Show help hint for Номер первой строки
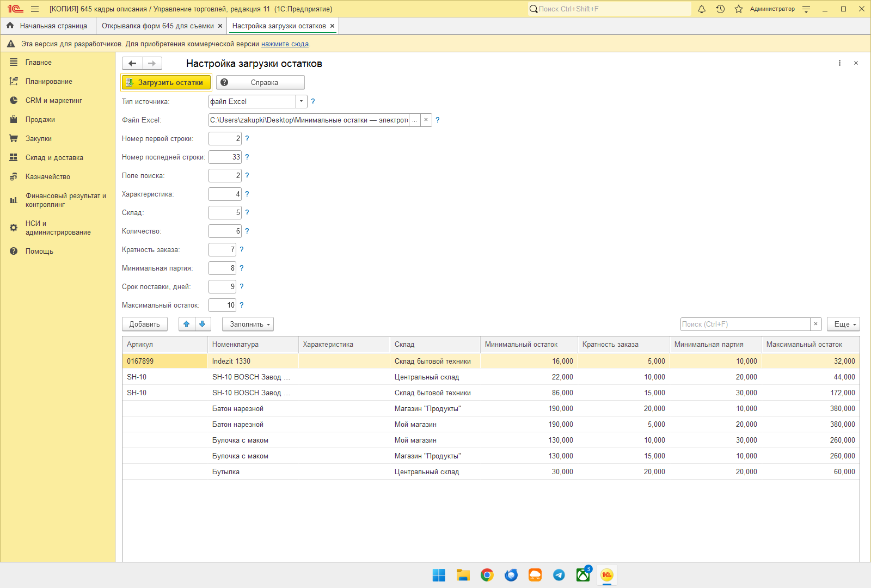Viewport: 871px width, 588px height. pyautogui.click(x=247, y=138)
